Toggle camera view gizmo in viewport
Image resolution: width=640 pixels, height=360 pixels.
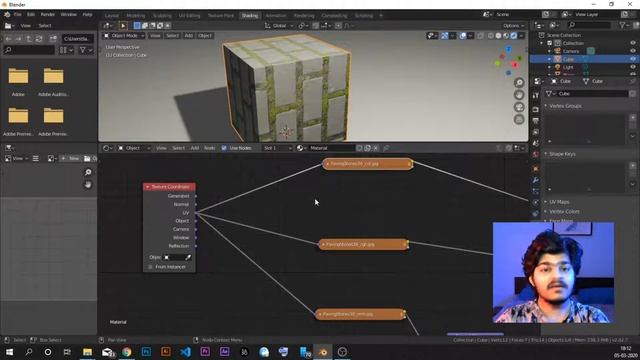[519, 107]
